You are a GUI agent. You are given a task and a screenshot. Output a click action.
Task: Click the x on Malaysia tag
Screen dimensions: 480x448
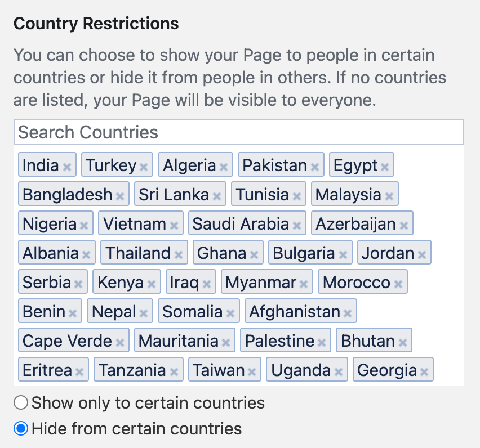point(389,196)
